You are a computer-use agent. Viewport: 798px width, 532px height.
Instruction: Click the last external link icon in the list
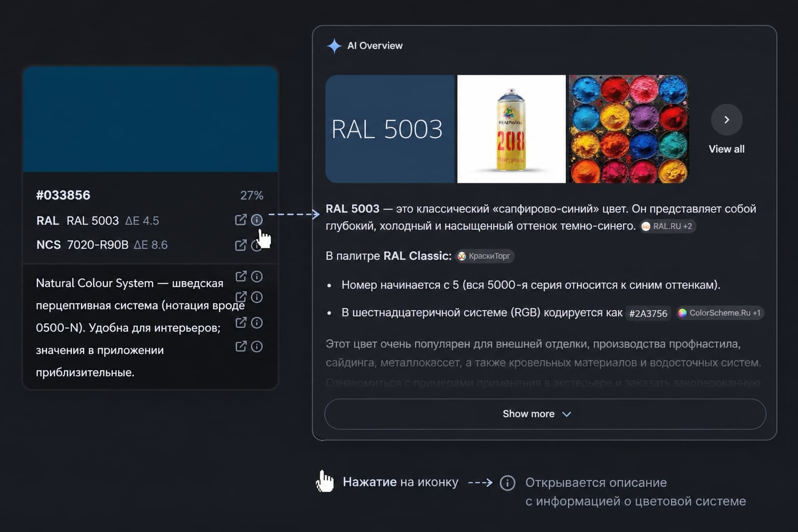241,346
